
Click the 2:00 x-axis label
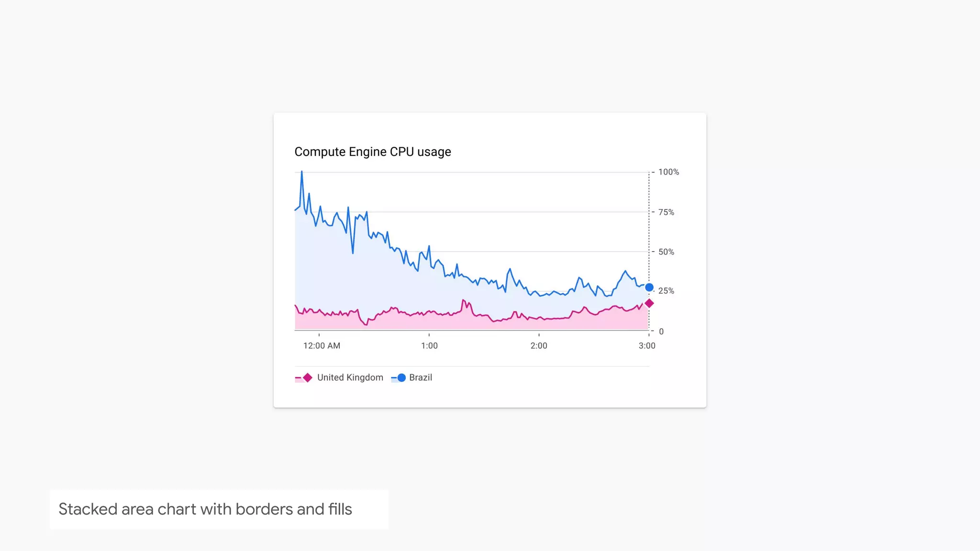[x=538, y=345]
